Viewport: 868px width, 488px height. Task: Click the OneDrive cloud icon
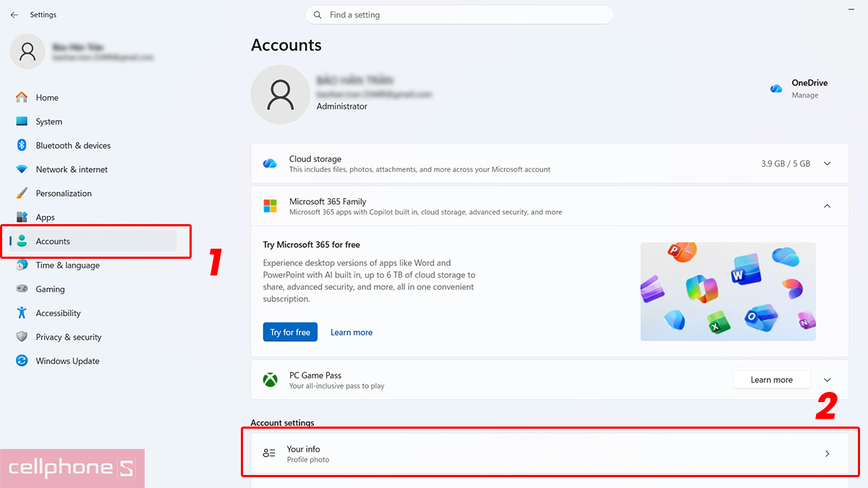tap(776, 88)
